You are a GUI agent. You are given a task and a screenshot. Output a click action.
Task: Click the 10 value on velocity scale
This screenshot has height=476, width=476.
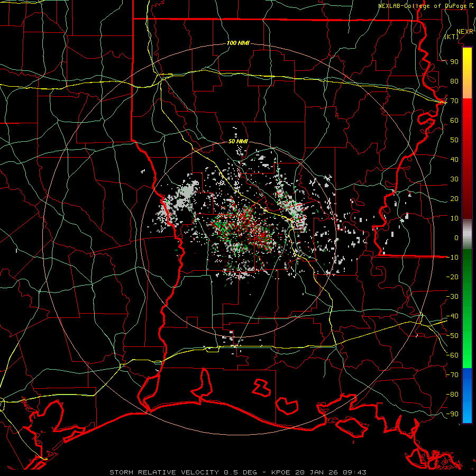coord(454,218)
